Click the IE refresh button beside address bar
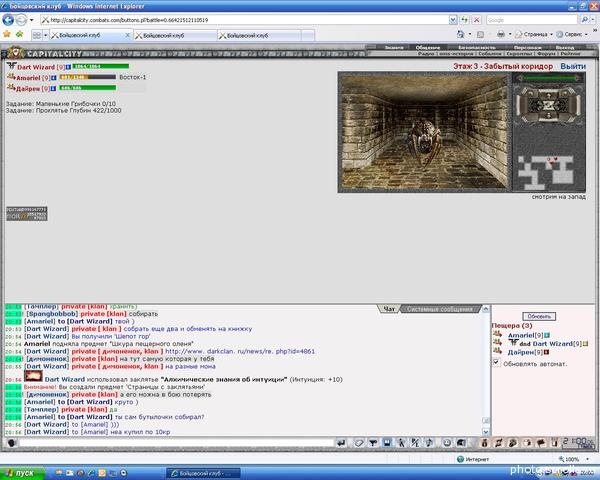This screenshot has height=480, width=600. [465, 20]
